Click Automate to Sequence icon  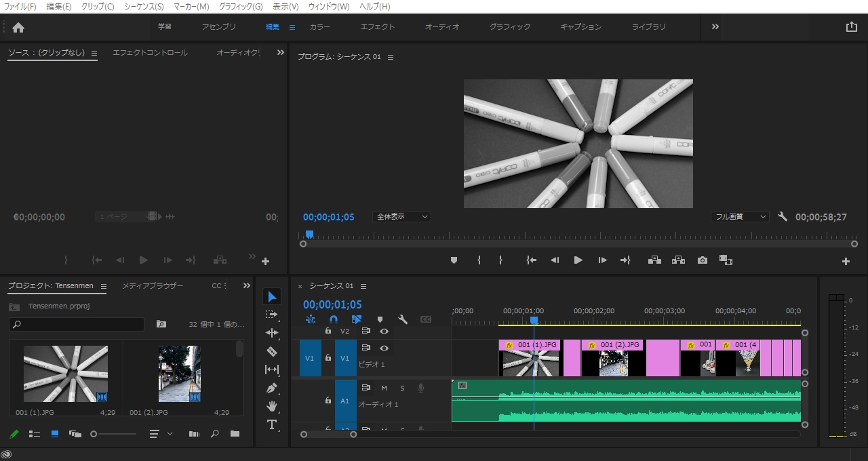click(x=194, y=434)
